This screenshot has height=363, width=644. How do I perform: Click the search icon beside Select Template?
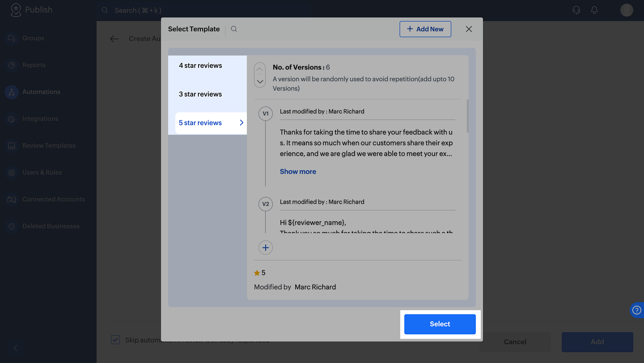click(x=234, y=29)
